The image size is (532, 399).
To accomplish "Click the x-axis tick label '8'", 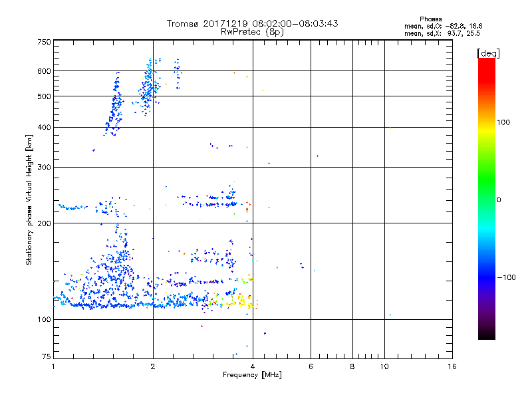I will 352,366.
